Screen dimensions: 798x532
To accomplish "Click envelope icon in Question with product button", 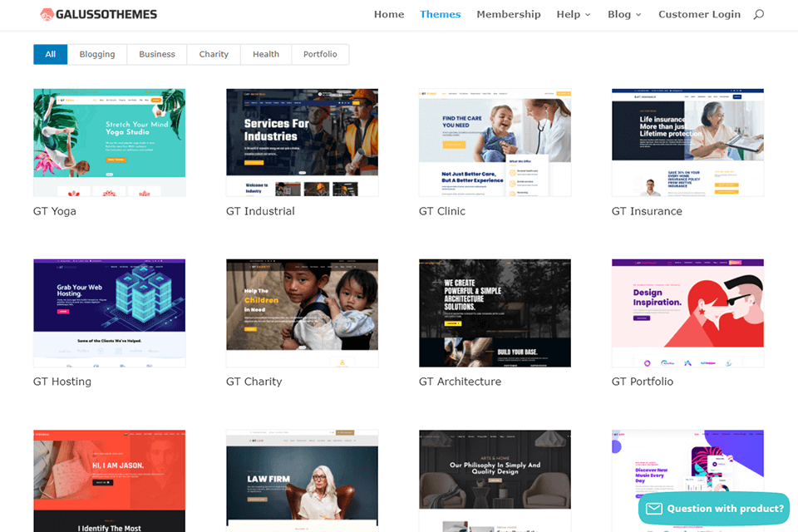I will coord(654,509).
